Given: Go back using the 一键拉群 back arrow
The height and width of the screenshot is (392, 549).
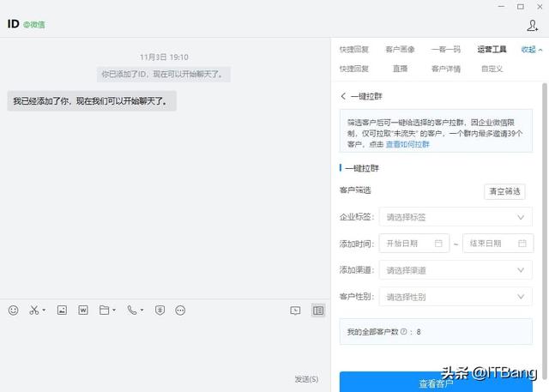Looking at the screenshot, I should click(x=344, y=97).
